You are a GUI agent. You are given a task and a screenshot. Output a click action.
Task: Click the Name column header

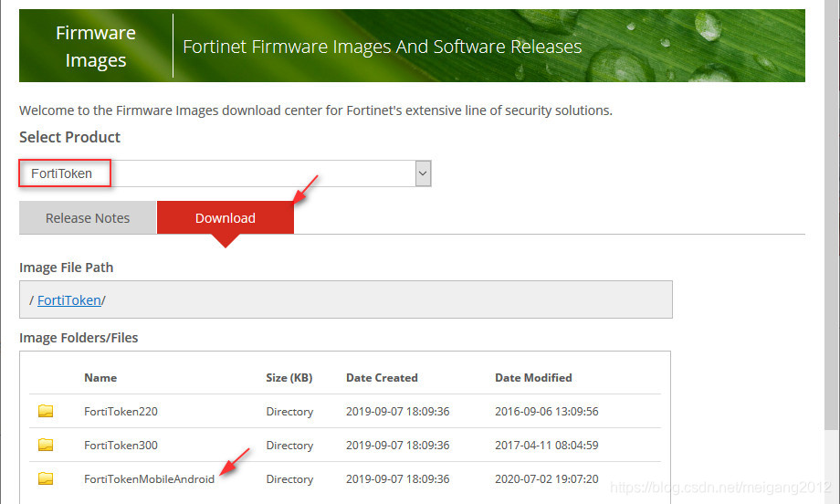pos(100,378)
